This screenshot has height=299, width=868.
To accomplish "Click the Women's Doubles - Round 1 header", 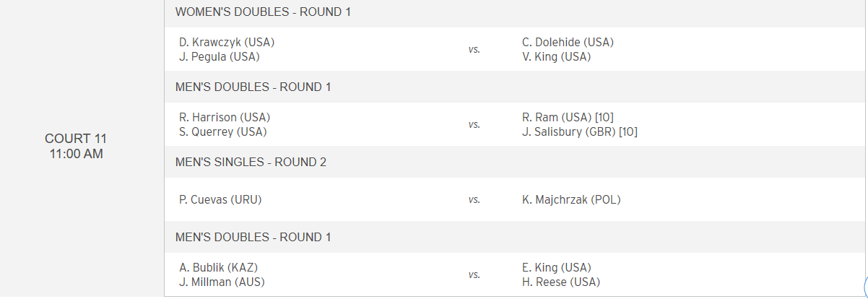I will [x=263, y=12].
